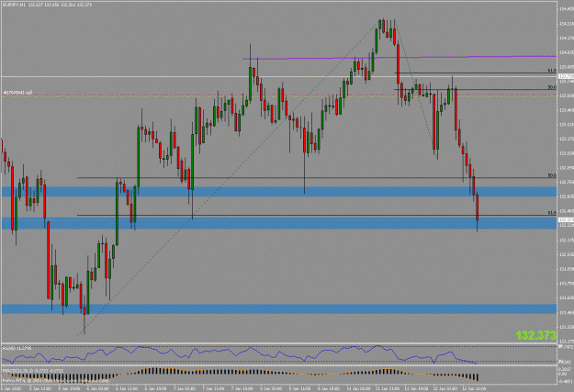The width and height of the screenshot is (574, 392).
Task: Select the white horizontal line across the chart
Action: (x=278, y=76)
